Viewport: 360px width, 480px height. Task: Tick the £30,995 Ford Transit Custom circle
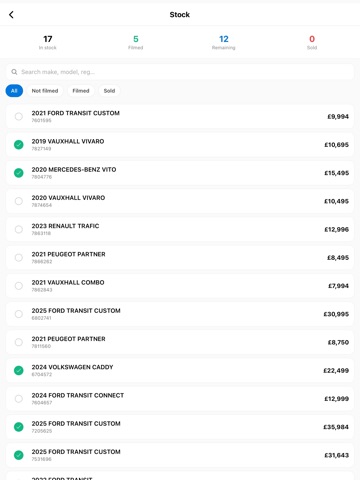click(x=19, y=314)
